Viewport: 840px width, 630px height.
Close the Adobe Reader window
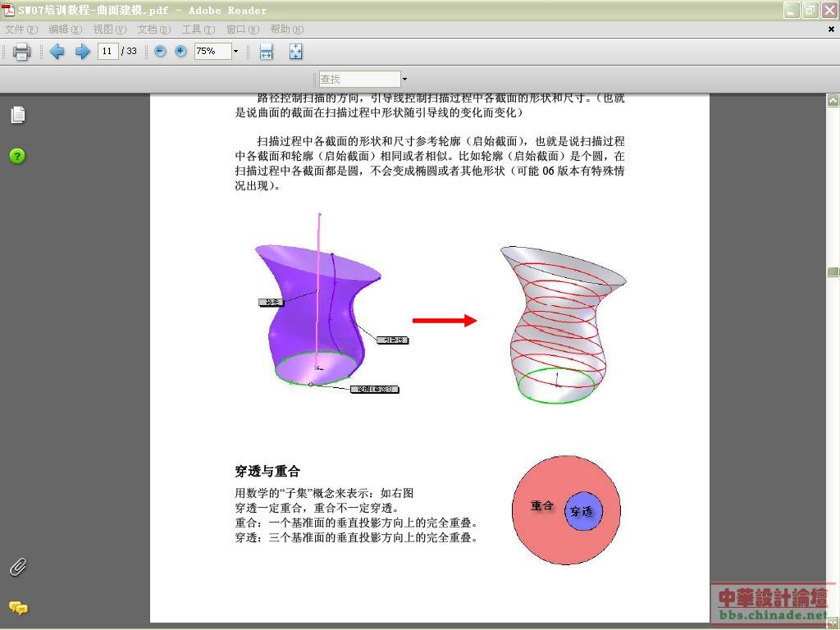pyautogui.click(x=829, y=10)
